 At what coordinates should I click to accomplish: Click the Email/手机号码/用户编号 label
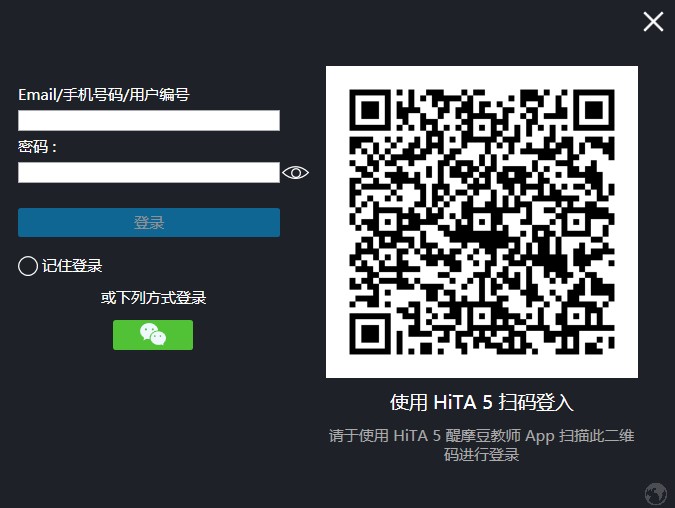point(104,95)
